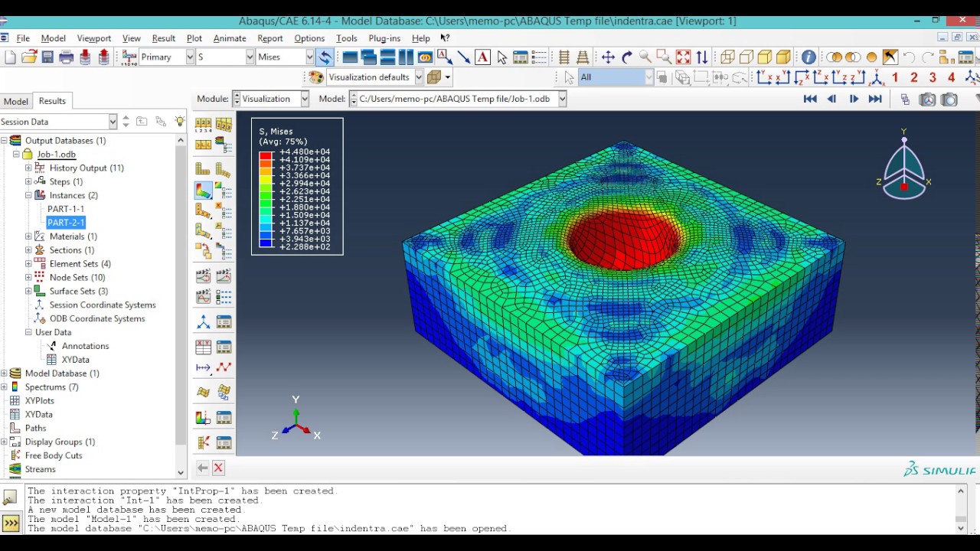Click the Auto-Fit View icon
This screenshot has width=980, height=551.
pyautogui.click(x=683, y=57)
